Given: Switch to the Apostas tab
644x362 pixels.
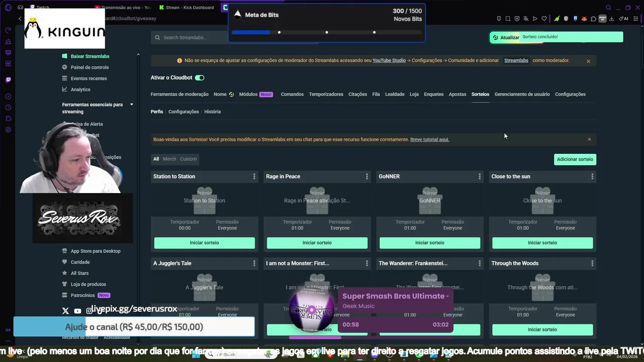Looking at the screenshot, I should pyautogui.click(x=457, y=94).
